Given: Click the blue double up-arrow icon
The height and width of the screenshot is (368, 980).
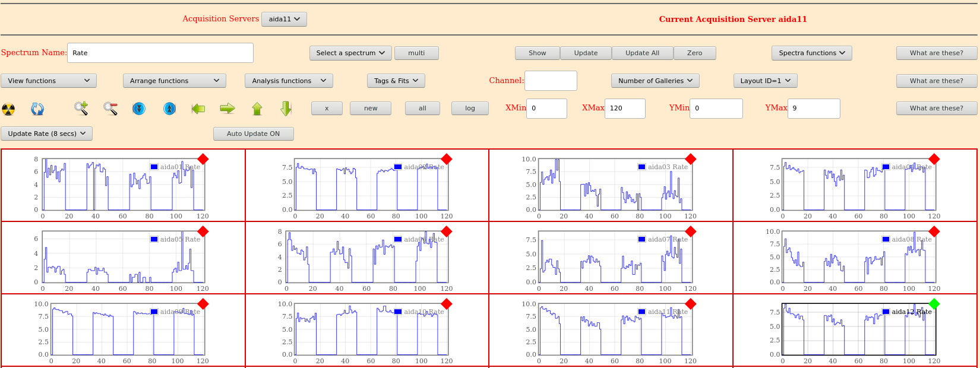Looking at the screenshot, I should click(169, 109).
